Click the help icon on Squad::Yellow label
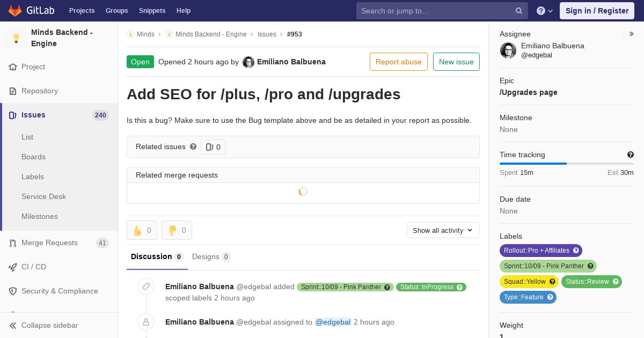 [x=553, y=282]
